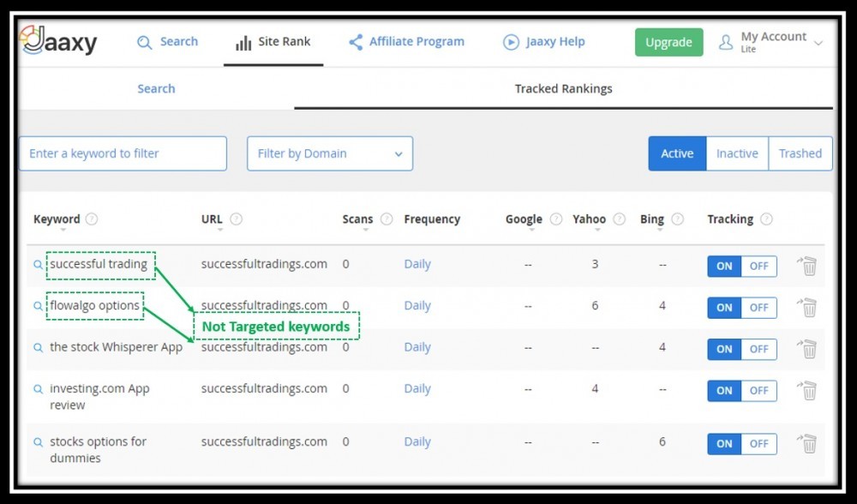Click search icon for investing.com App review
Image resolution: width=857 pixels, height=504 pixels.
click(x=38, y=389)
